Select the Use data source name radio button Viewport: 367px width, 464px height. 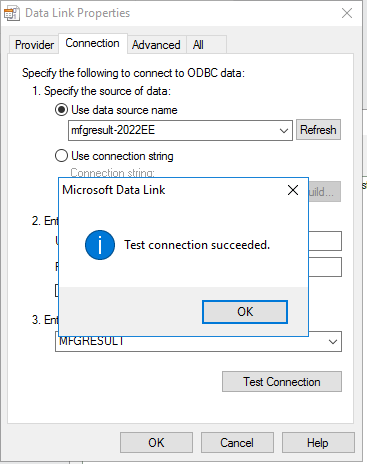(x=61, y=110)
